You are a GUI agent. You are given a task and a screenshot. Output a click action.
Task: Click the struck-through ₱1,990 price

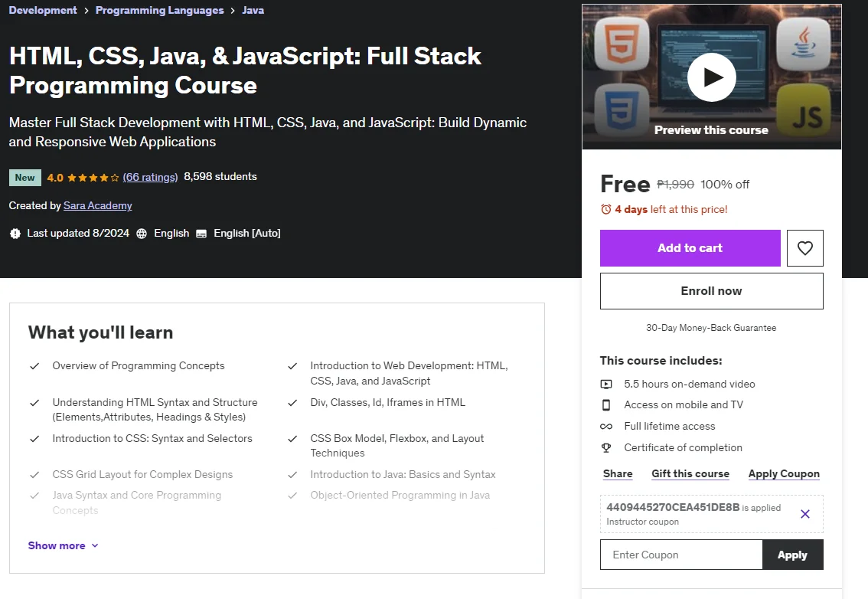click(675, 185)
